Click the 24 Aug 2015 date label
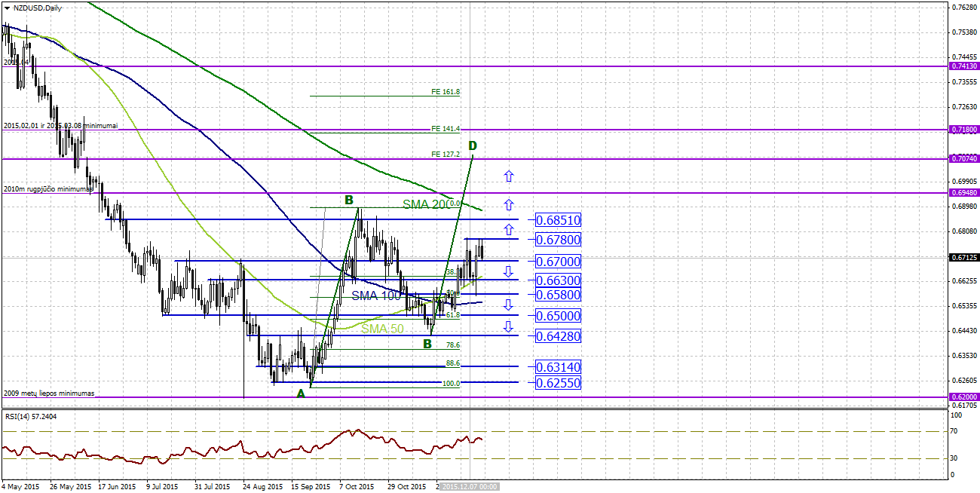This screenshot has width=980, height=493. 263,487
